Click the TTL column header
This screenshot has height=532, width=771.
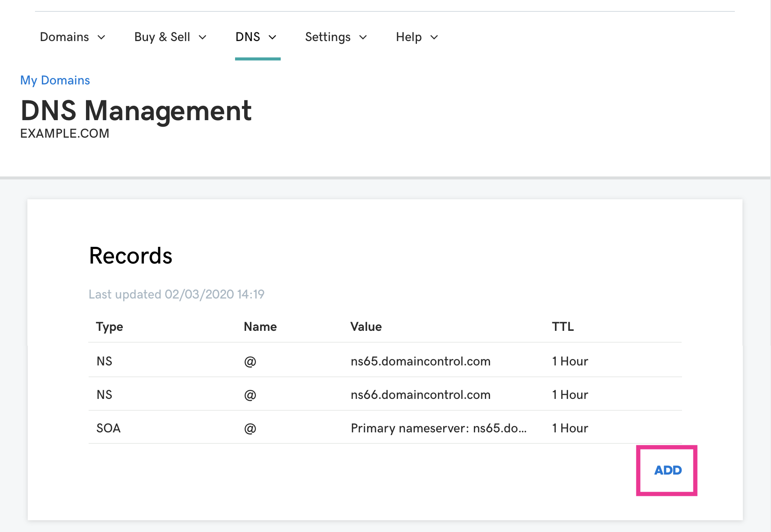[x=563, y=327]
